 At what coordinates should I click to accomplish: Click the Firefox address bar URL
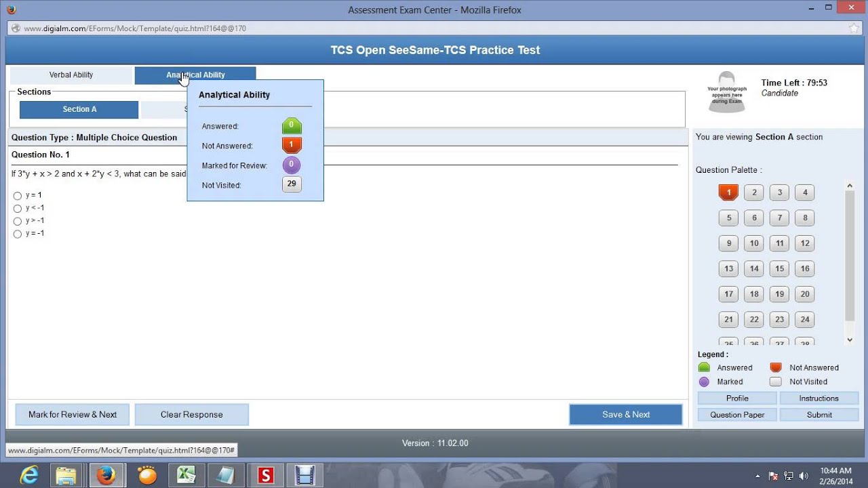135,28
